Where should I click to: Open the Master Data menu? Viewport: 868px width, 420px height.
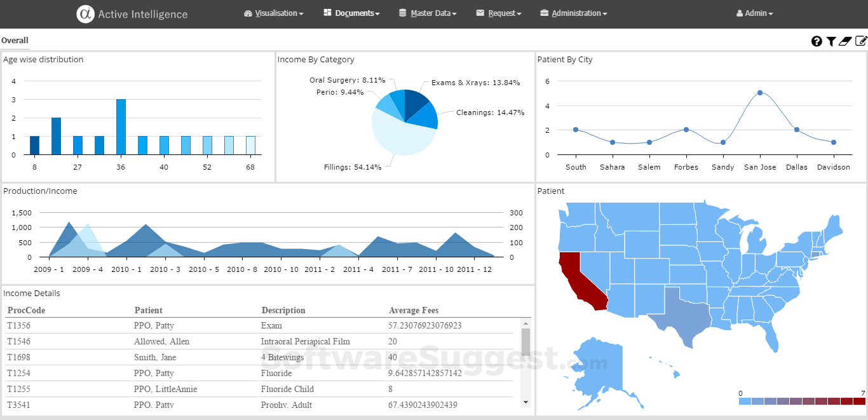click(x=428, y=13)
